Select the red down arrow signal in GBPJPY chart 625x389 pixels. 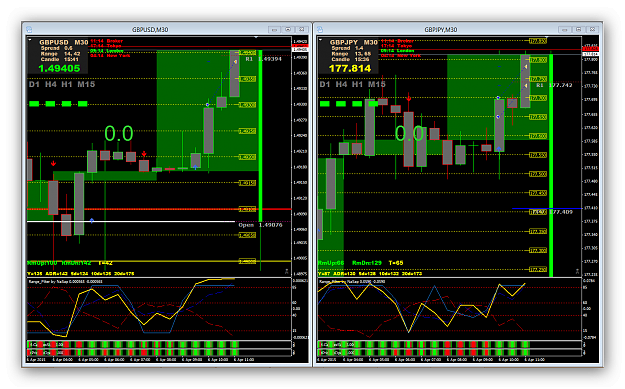pyautogui.click(x=409, y=98)
